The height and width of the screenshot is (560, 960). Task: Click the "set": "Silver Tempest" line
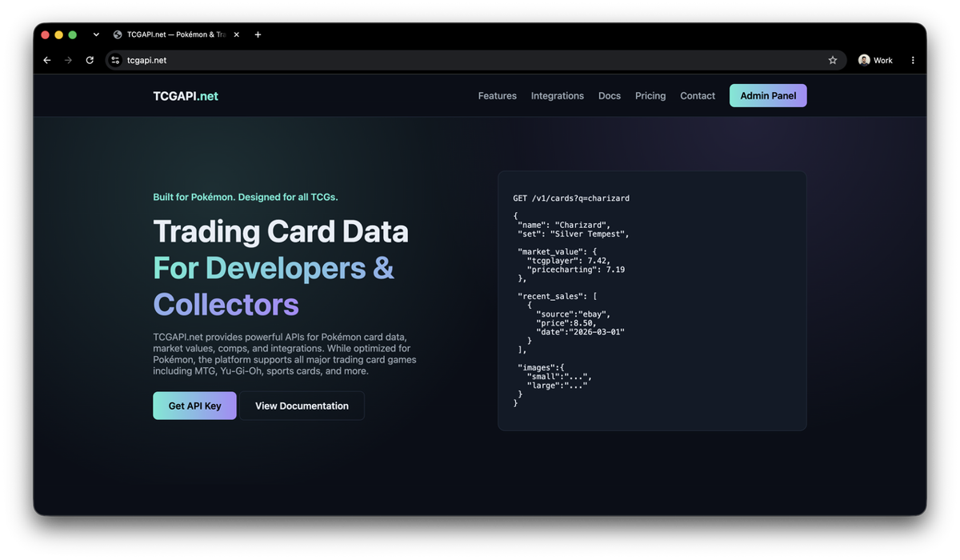[574, 234]
